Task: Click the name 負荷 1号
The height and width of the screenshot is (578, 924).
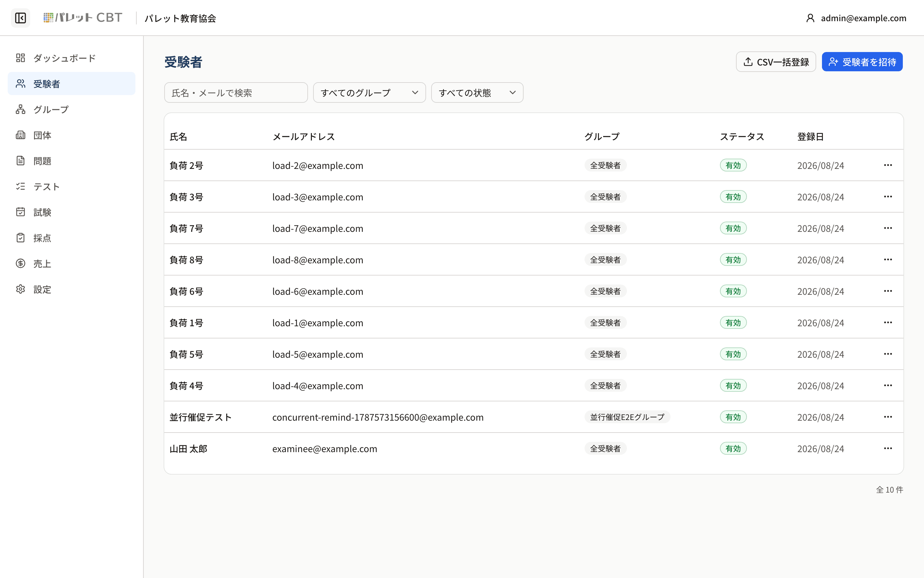Action: coord(186,323)
